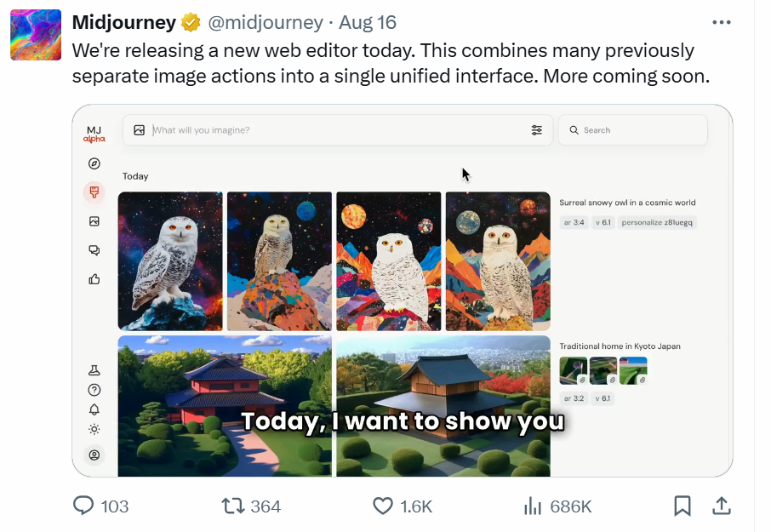
Task: Like the Midjourney tweet
Action: pos(384,506)
